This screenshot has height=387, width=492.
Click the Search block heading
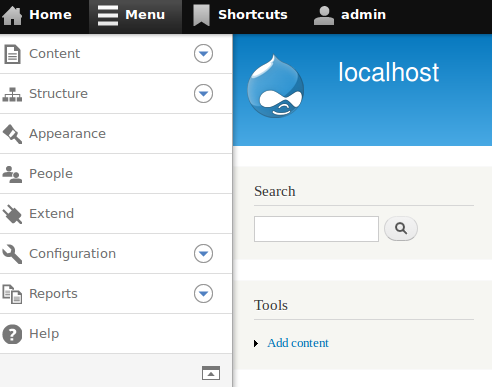tap(275, 191)
